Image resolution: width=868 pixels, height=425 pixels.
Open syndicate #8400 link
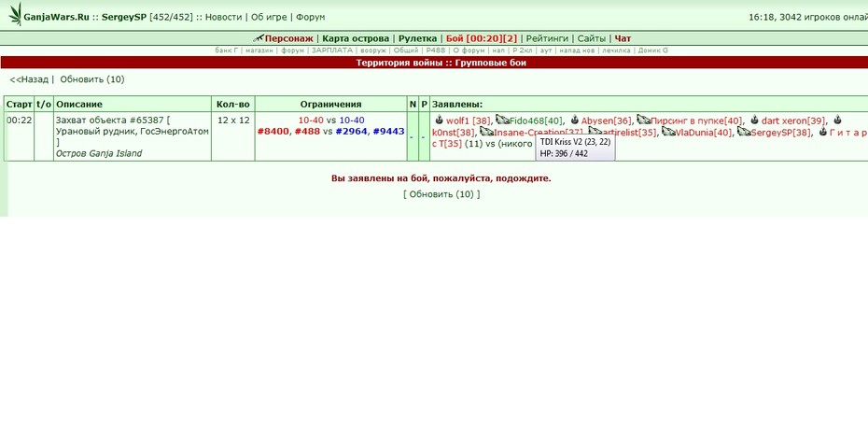tap(273, 132)
